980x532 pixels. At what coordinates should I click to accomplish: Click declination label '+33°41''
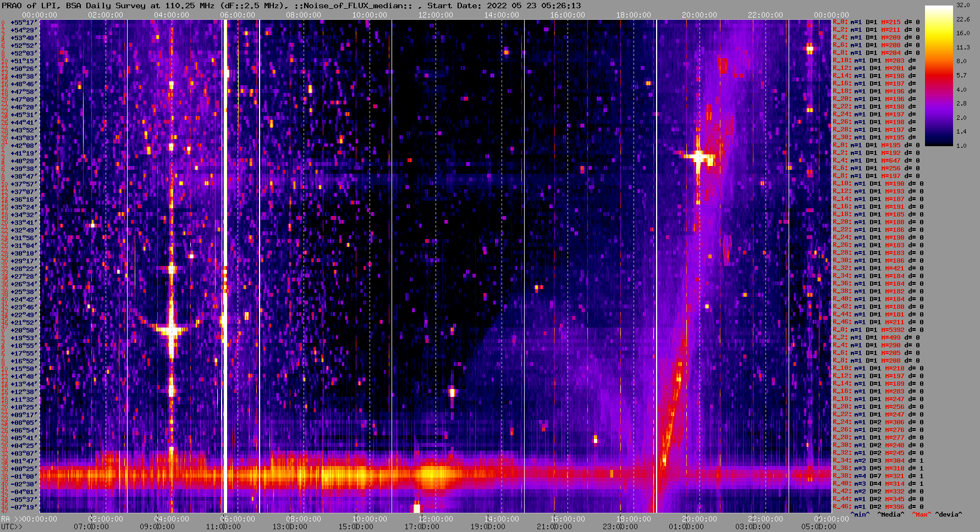(x=24, y=222)
